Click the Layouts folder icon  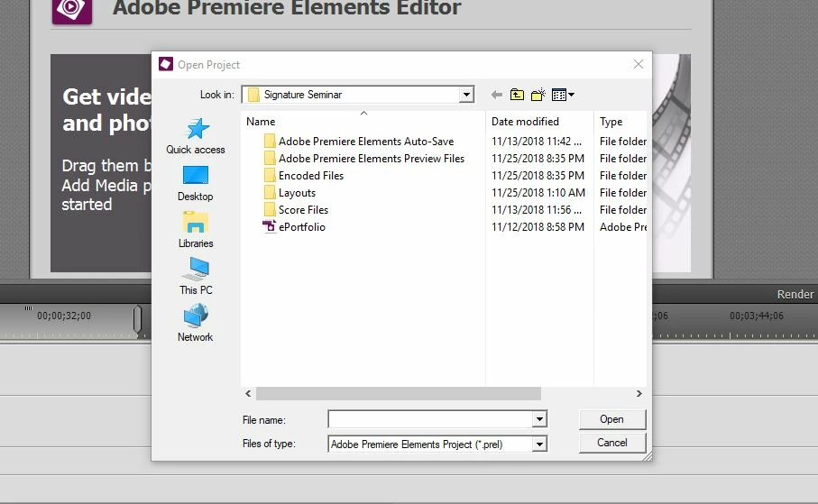click(269, 193)
